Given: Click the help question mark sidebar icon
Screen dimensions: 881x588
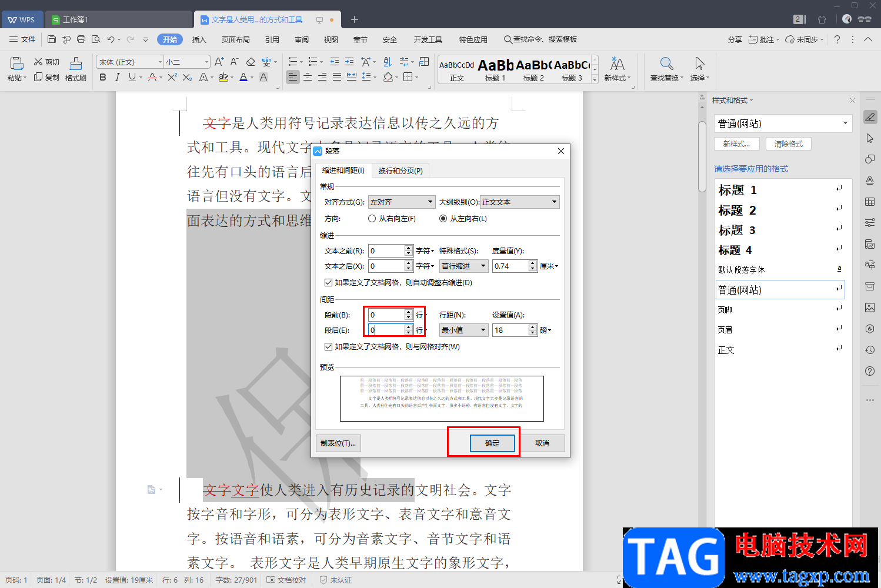Looking at the screenshot, I should (870, 371).
